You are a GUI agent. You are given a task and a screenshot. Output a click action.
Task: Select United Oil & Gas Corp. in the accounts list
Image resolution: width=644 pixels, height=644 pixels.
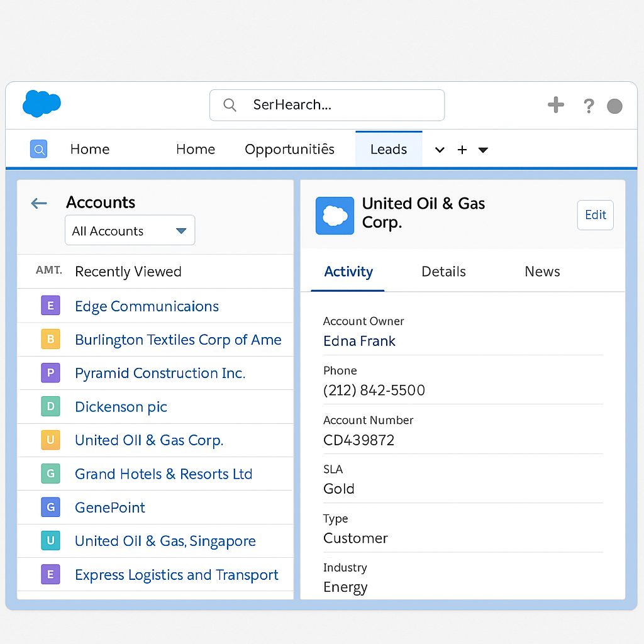tap(149, 441)
